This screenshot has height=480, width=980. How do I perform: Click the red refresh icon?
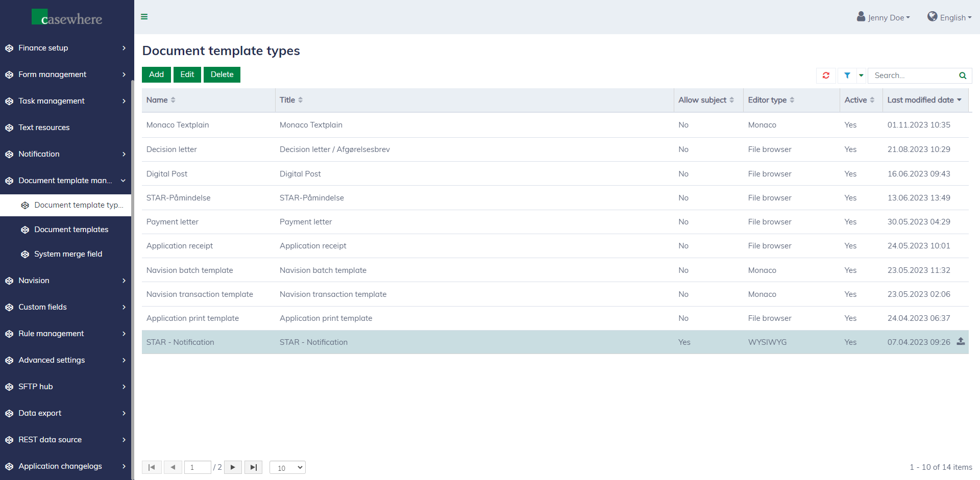pyautogui.click(x=826, y=75)
